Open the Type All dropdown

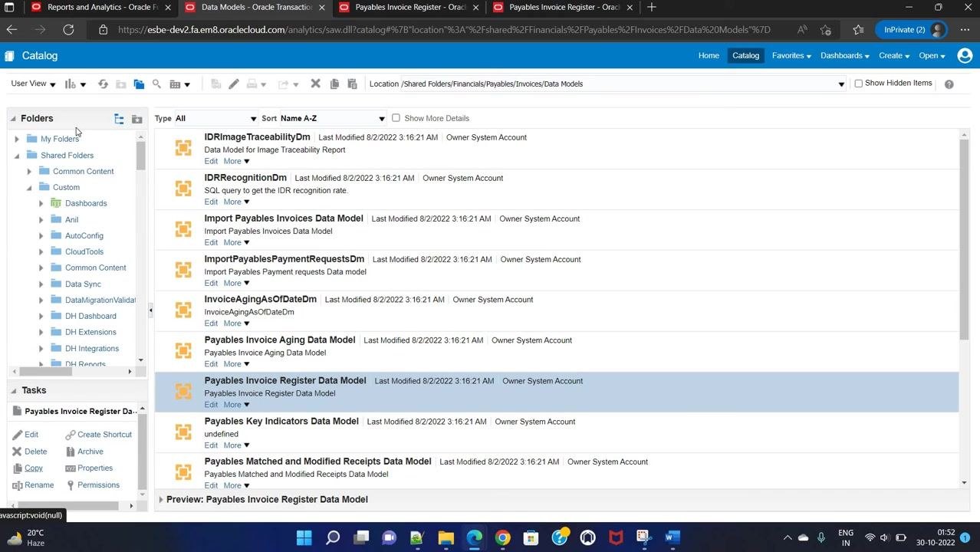(x=215, y=119)
